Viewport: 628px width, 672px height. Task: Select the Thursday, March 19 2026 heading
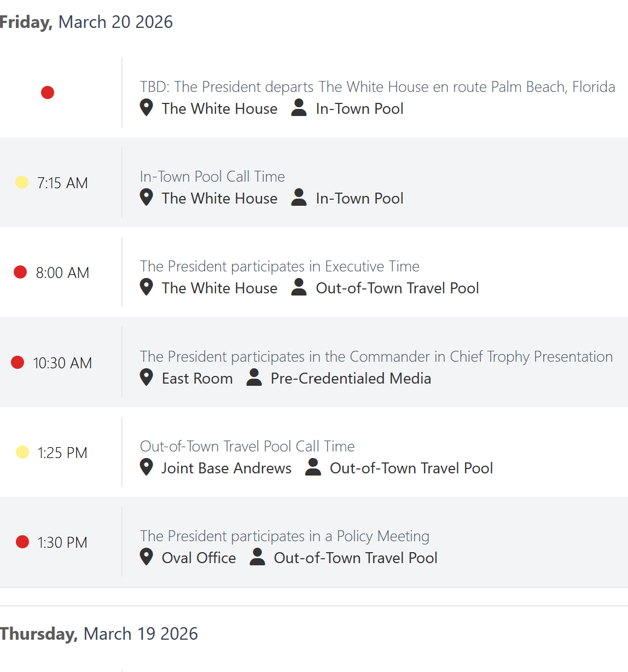99,634
